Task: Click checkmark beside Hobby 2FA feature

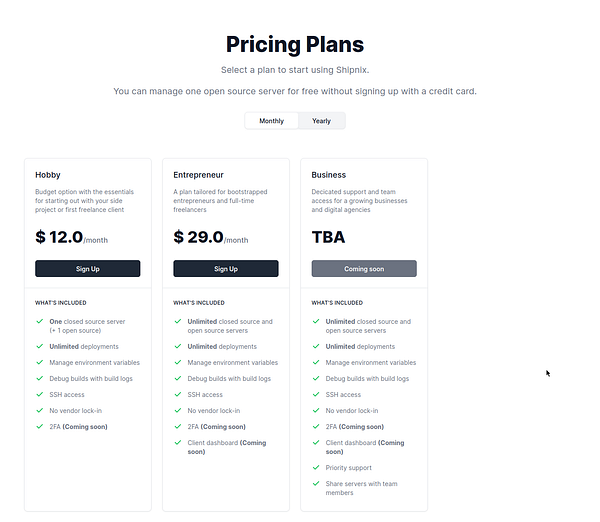Action: 39,427
